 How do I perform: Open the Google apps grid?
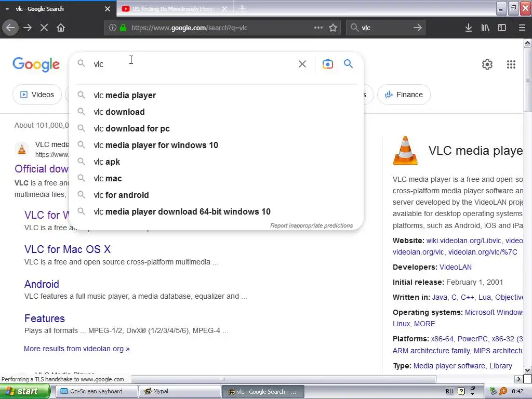(511, 64)
